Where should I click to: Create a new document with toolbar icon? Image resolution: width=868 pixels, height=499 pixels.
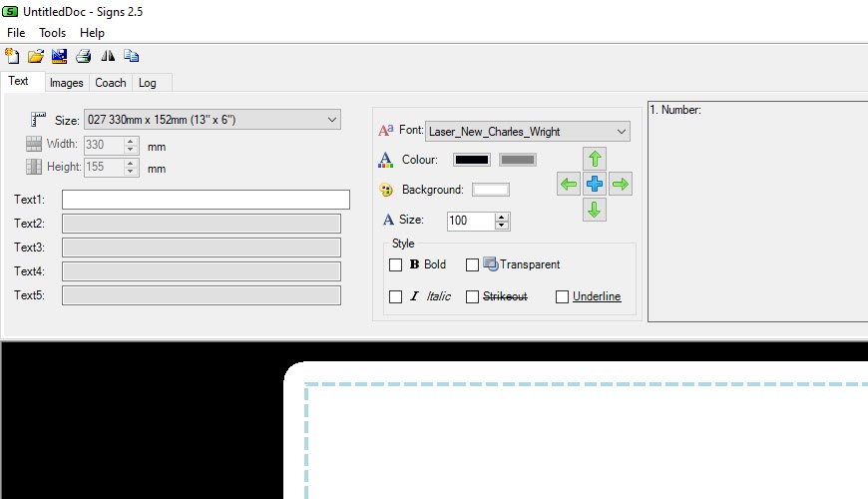coord(12,56)
